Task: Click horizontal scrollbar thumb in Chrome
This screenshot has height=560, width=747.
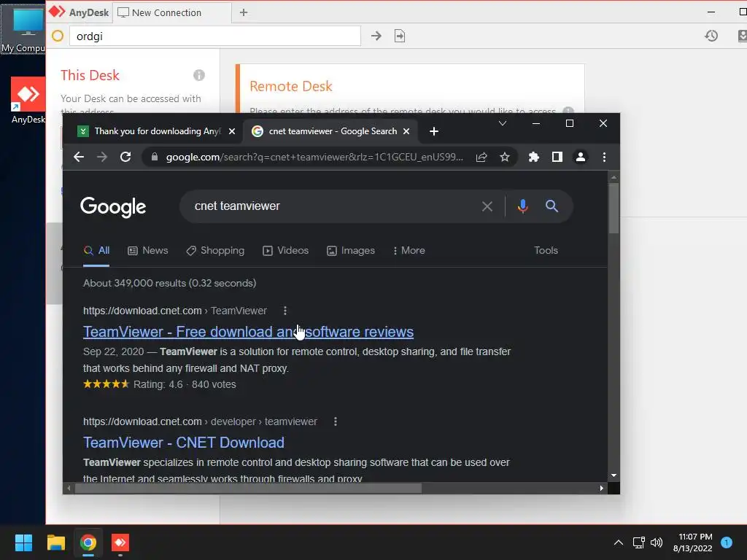Action: 248,488
